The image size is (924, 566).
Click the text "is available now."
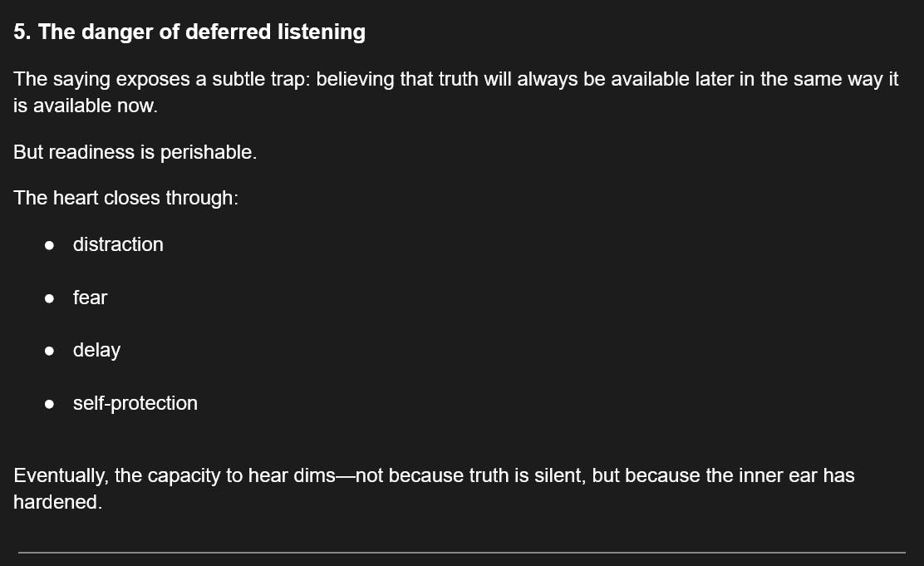pos(85,106)
